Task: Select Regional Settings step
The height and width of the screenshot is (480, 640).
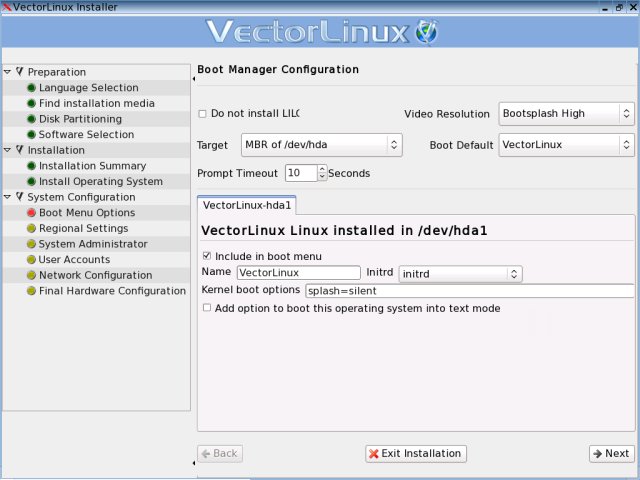Action: click(x=83, y=228)
